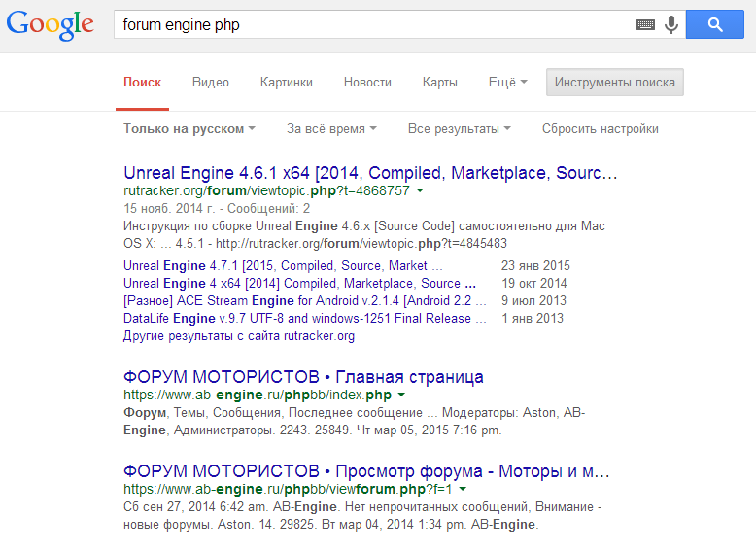756x551 pixels.
Task: Open the За всё время time dropdown
Action: pyautogui.click(x=331, y=129)
